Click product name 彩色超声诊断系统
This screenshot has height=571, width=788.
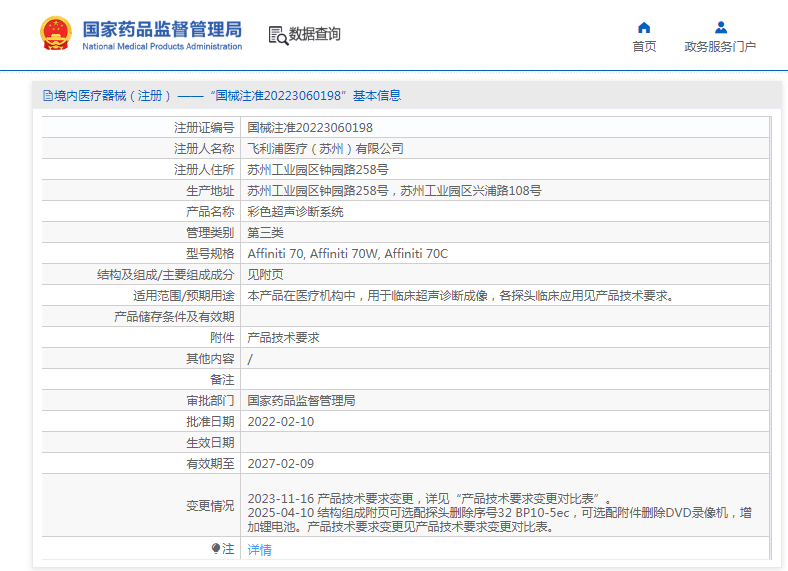pos(295,212)
